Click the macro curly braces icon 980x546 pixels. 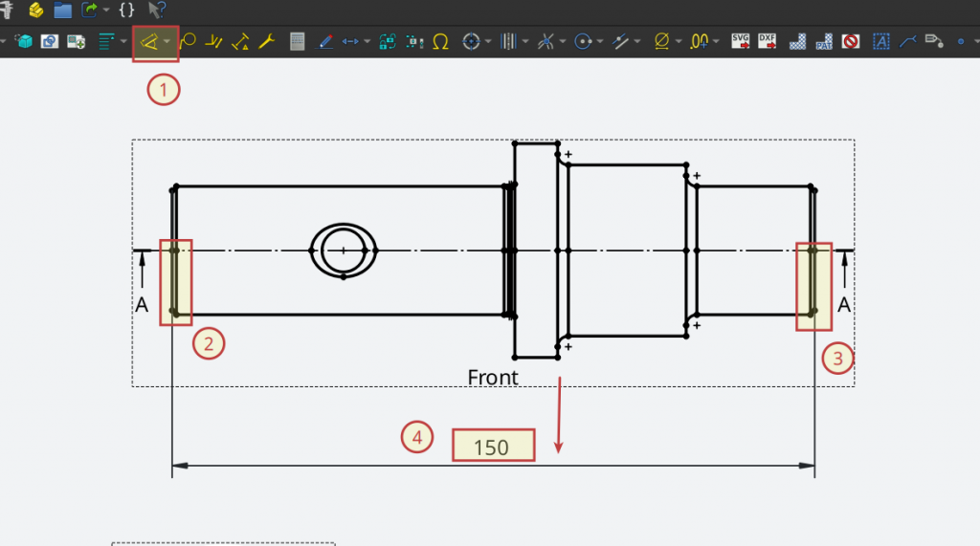click(x=127, y=11)
